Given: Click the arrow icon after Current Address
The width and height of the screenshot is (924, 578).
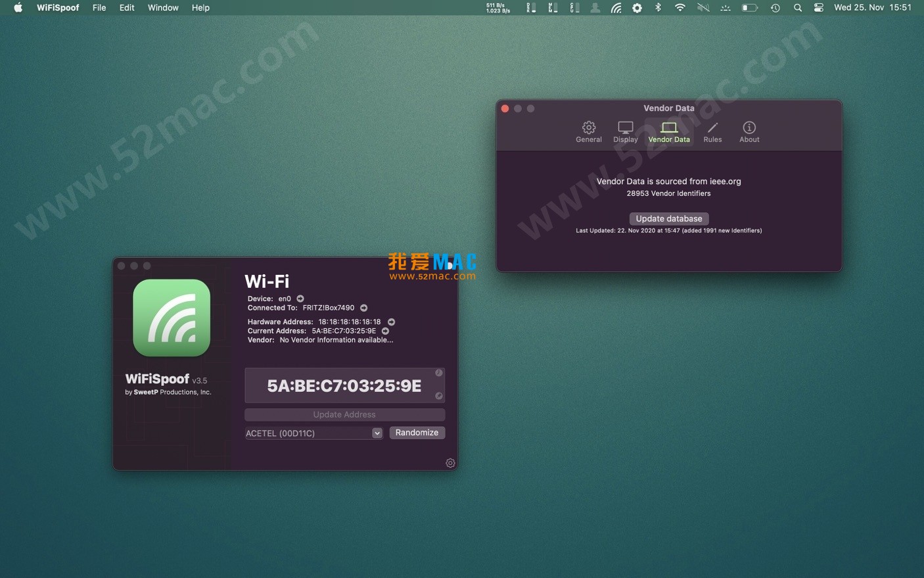Looking at the screenshot, I should (385, 331).
